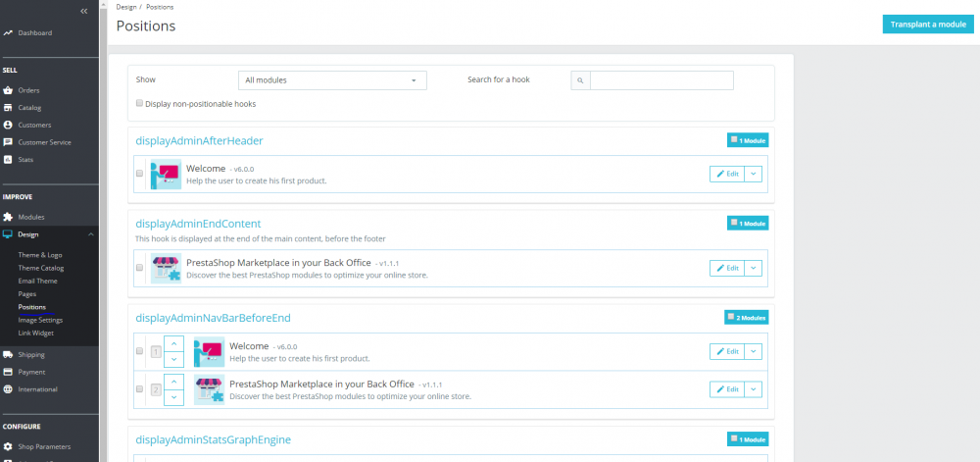Edit the Marketplace module in displayAdminEndContent

pyautogui.click(x=727, y=268)
